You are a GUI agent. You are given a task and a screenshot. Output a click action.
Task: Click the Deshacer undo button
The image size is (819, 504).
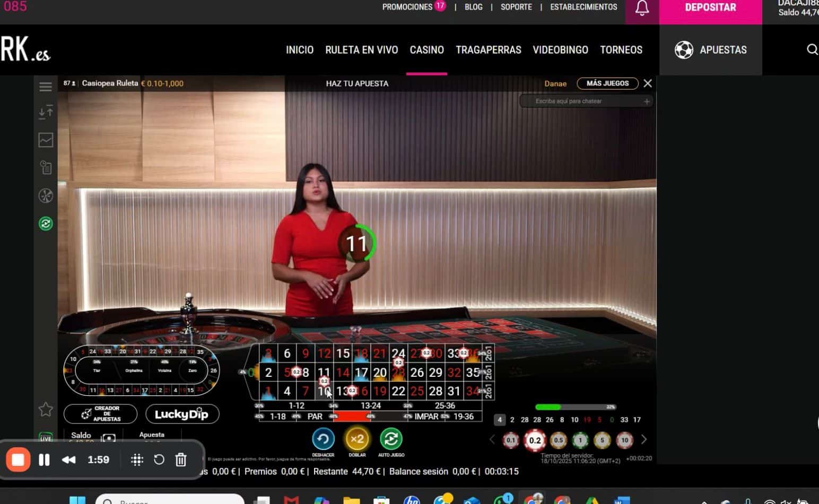(x=323, y=439)
